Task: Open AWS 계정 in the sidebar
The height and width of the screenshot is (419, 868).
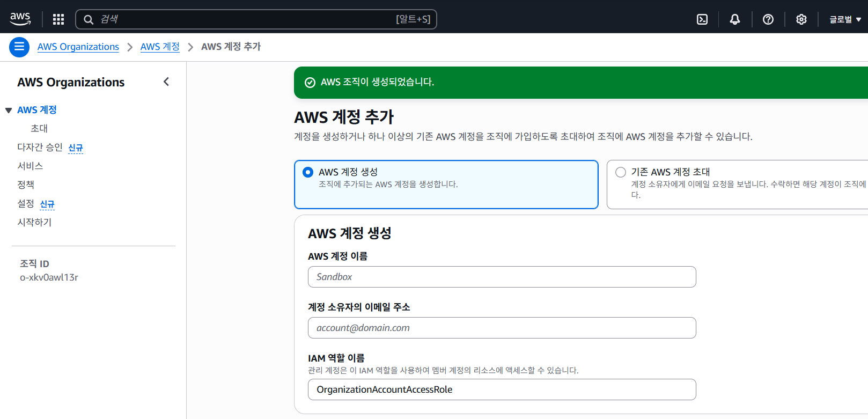Action: pos(37,110)
